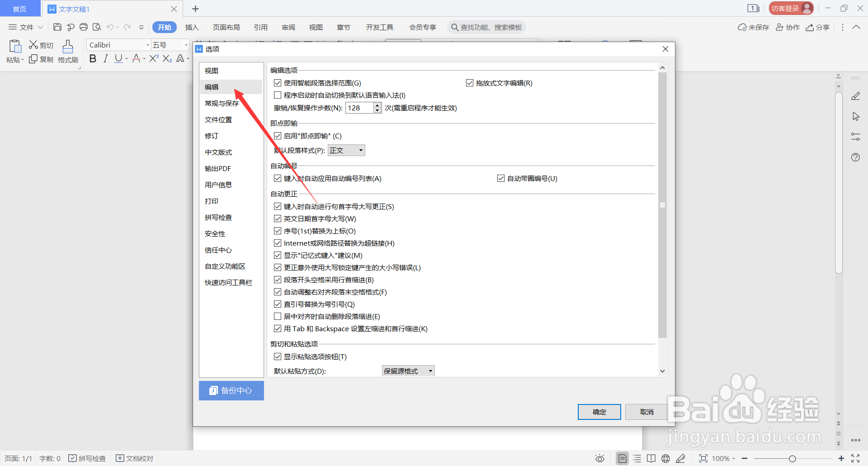Select 拼写检查 in the options sidebar
Screen dimensions: 868x466
[x=218, y=217]
